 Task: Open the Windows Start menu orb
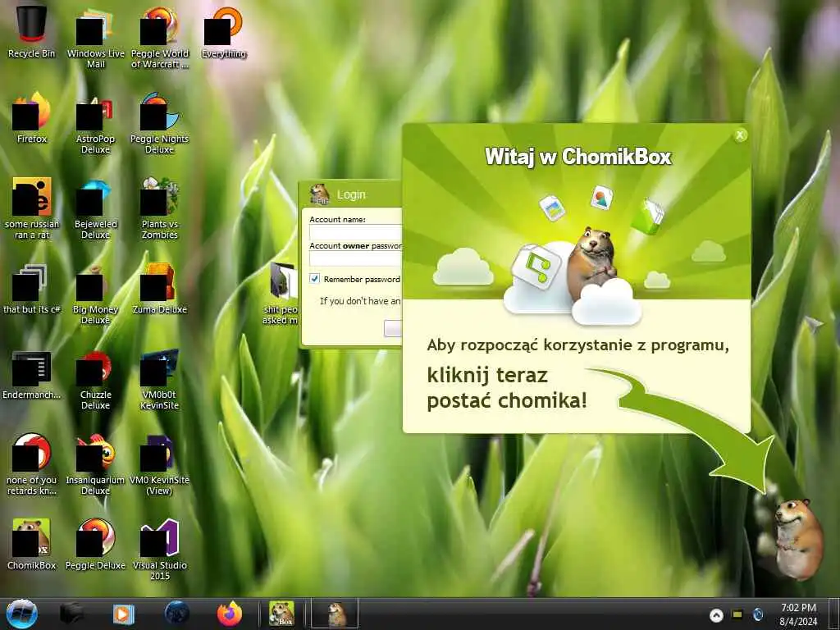click(22, 614)
